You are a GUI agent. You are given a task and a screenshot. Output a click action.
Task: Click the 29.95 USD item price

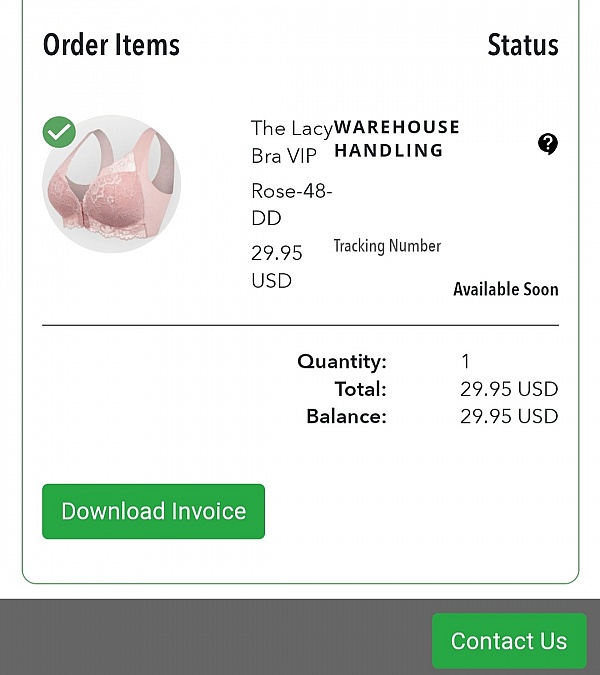click(x=277, y=267)
